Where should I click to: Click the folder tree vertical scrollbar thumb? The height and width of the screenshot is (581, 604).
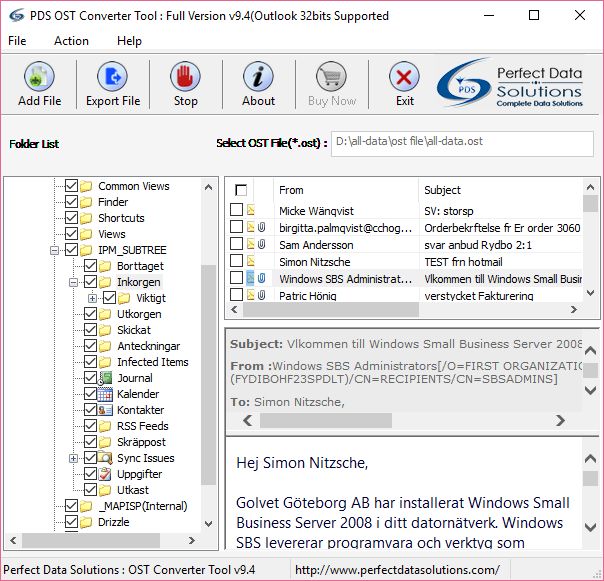208,375
